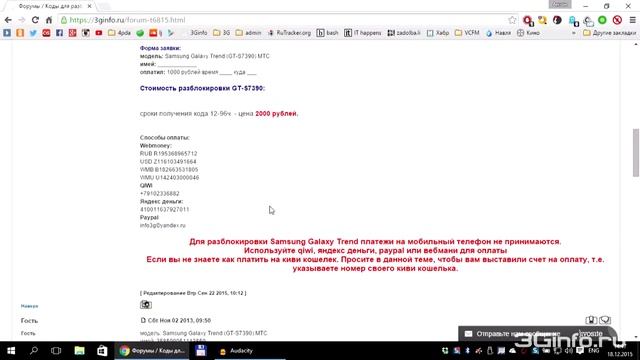Screen dimensions: 640x360
Task: Open the admin bookmarks folder
Action: click(248, 33)
